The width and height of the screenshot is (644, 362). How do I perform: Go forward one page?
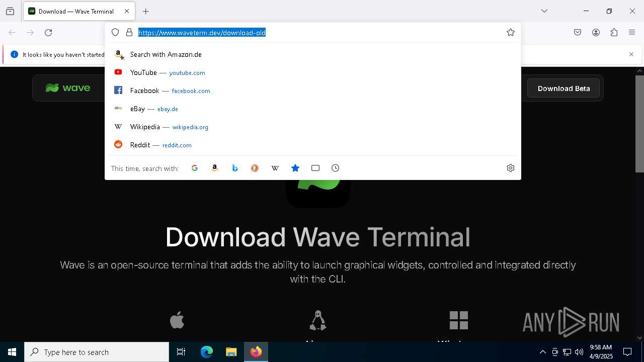(30, 33)
